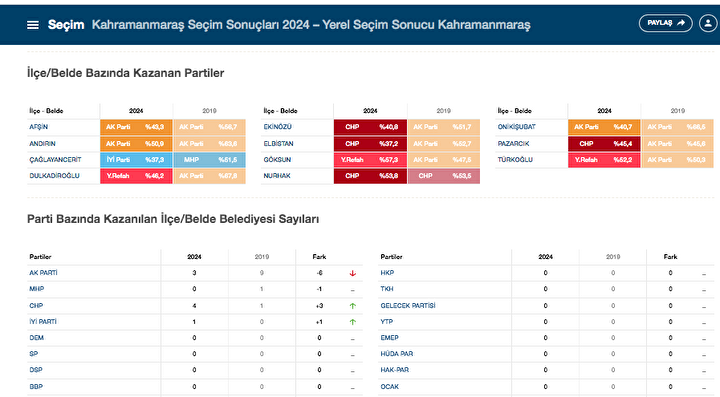Click the blue İYİ Parti 2024 result cell
The width and height of the screenshot is (720, 397).
pos(136,160)
